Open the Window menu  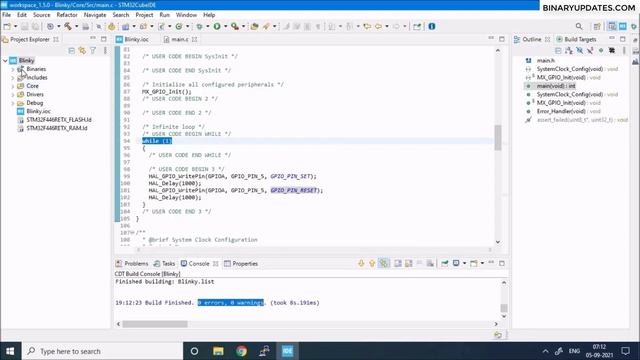pyautogui.click(x=186, y=15)
